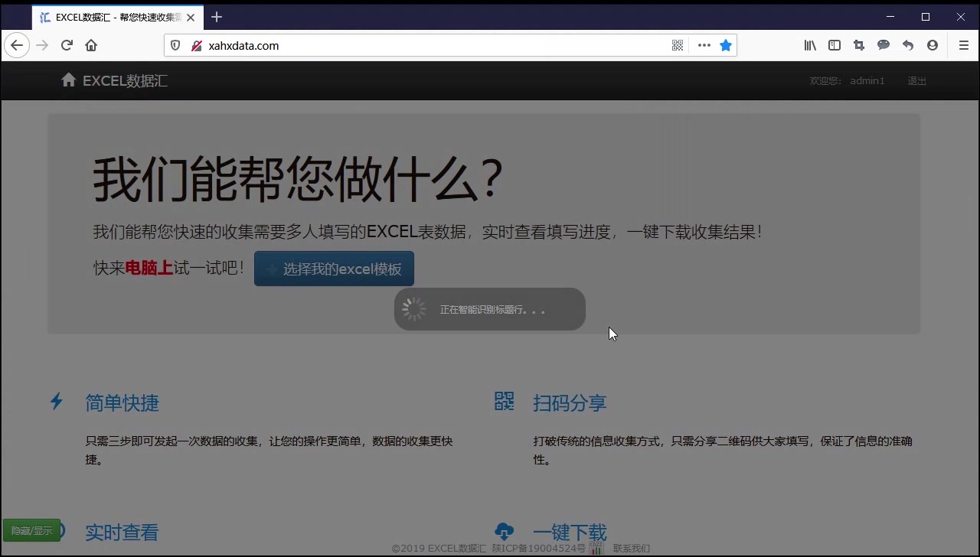980x557 pixels.
Task: Click the EXCEL数据汇 site title link
Action: [126, 80]
